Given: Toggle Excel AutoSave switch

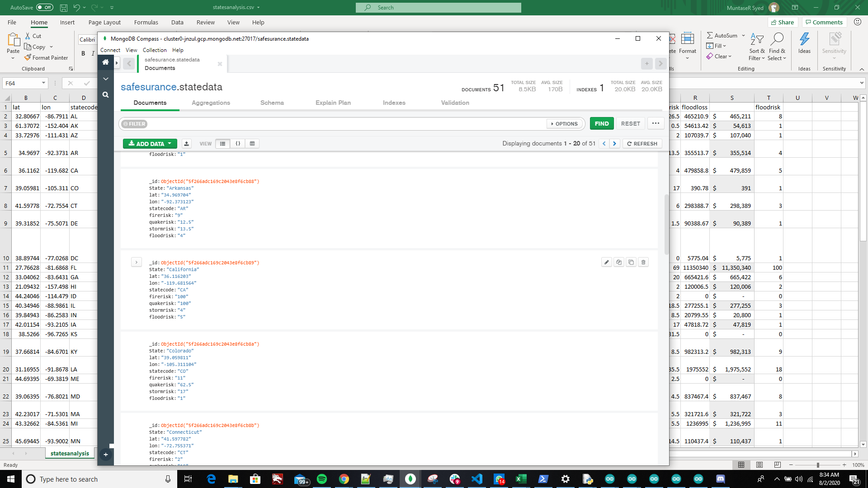Looking at the screenshot, I should pos(44,7).
